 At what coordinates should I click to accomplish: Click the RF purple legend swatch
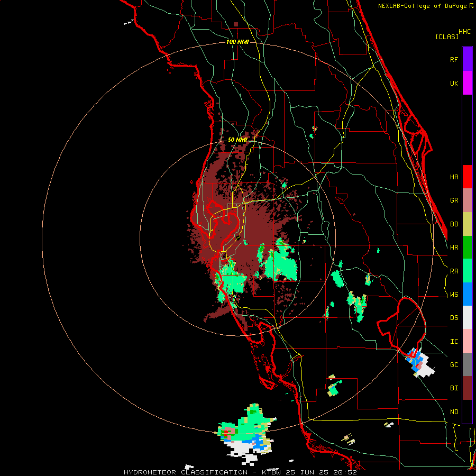[x=467, y=59]
